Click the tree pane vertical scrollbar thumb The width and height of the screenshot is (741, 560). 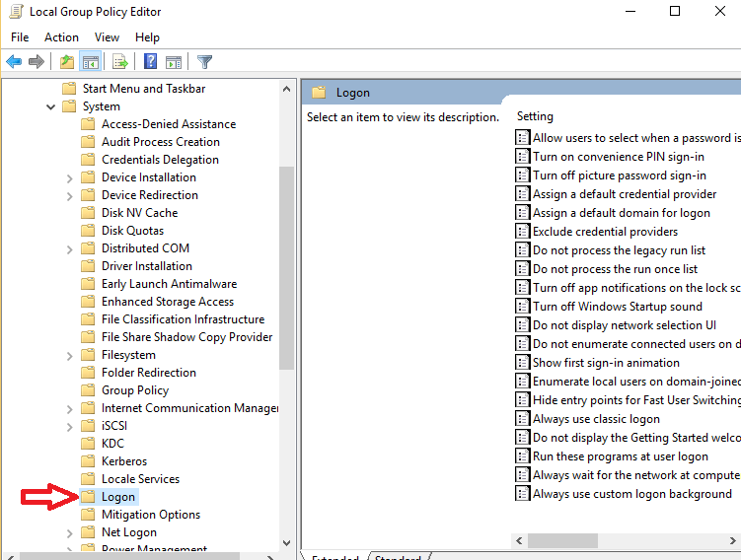click(x=286, y=268)
